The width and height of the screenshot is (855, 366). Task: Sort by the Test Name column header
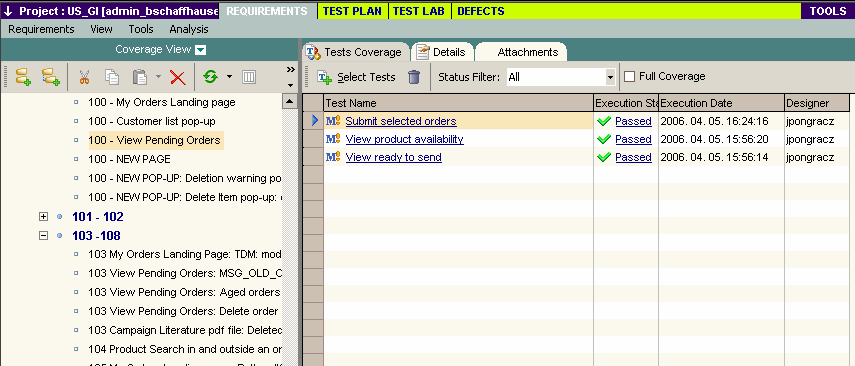[459, 103]
